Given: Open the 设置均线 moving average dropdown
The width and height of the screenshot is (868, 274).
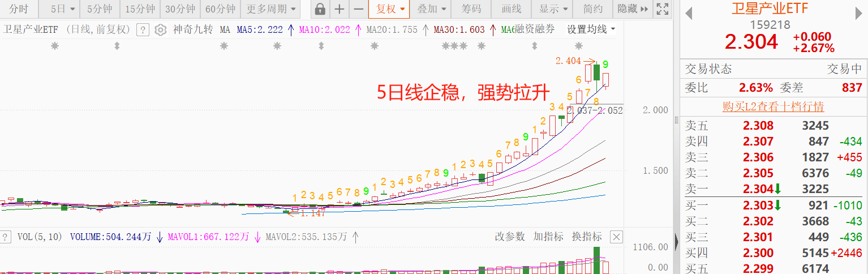Looking at the screenshot, I should coord(591,29).
